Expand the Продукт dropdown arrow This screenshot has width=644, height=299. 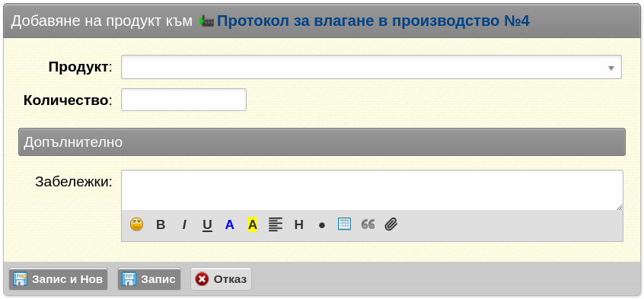point(611,68)
